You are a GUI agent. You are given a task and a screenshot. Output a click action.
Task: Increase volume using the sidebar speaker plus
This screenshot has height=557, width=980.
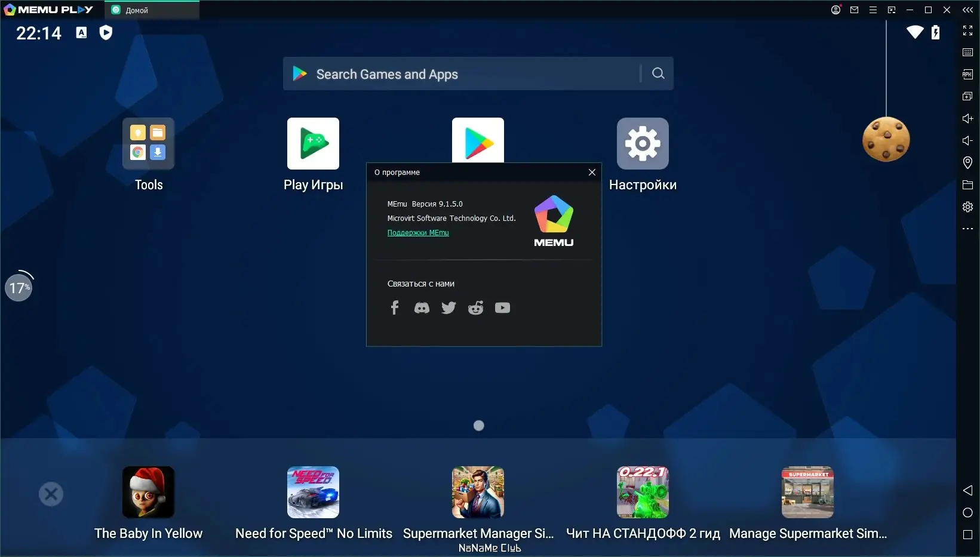point(967,118)
